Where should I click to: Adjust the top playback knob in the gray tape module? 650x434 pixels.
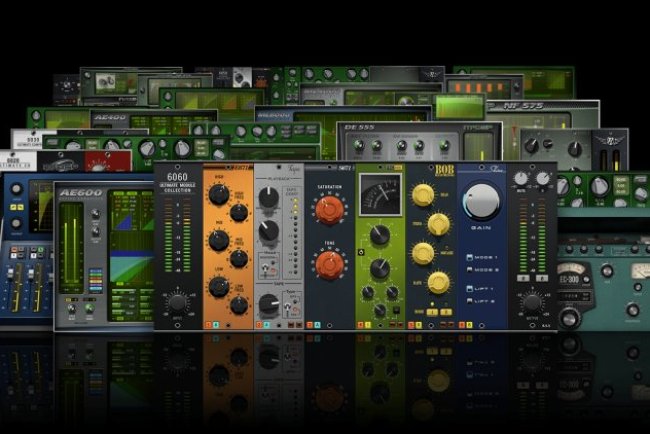tap(269, 197)
